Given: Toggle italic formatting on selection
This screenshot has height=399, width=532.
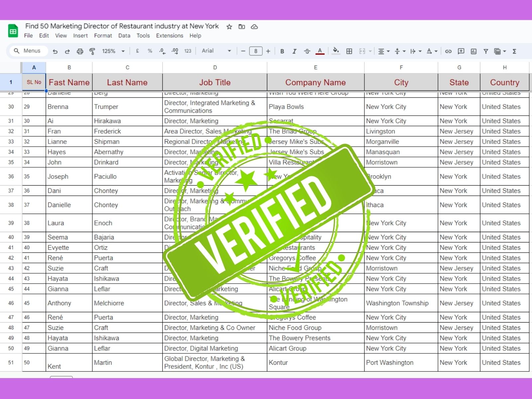Looking at the screenshot, I should (x=294, y=51).
